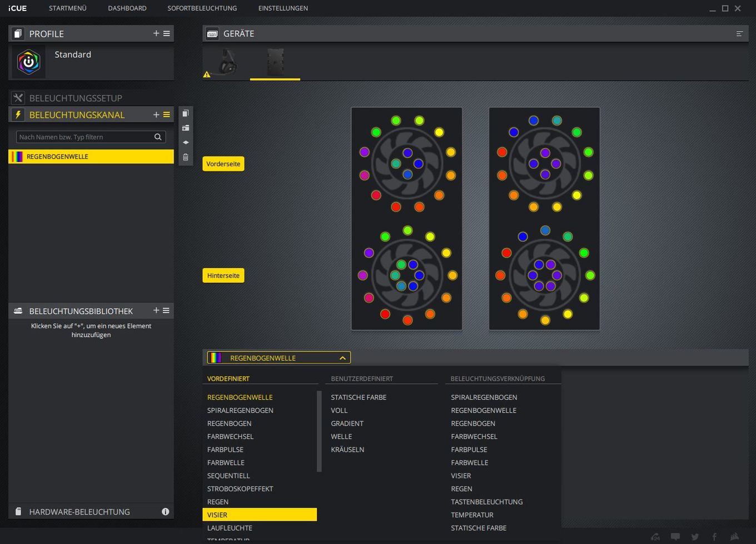Choose Temperatur under Beleuchtungsverknüpfung

472,515
